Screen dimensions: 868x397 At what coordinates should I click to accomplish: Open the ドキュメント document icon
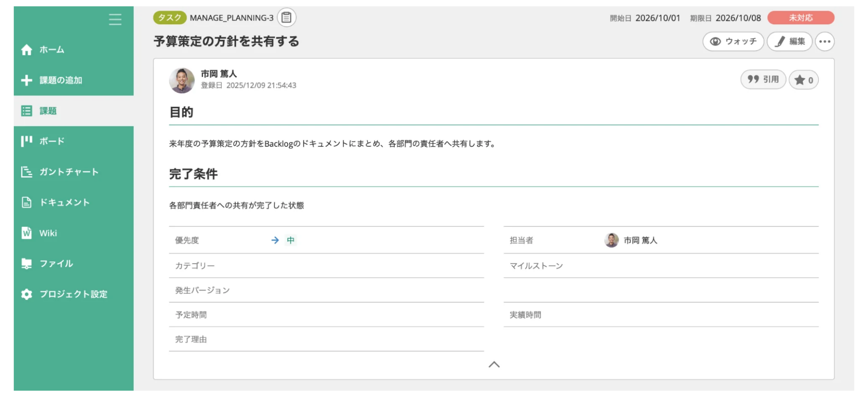pyautogui.click(x=26, y=202)
